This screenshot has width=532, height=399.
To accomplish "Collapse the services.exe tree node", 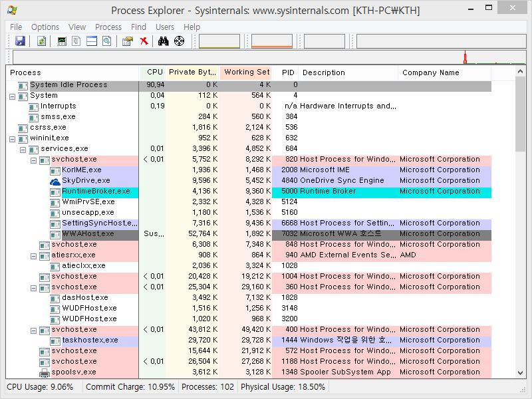I will tap(23, 150).
